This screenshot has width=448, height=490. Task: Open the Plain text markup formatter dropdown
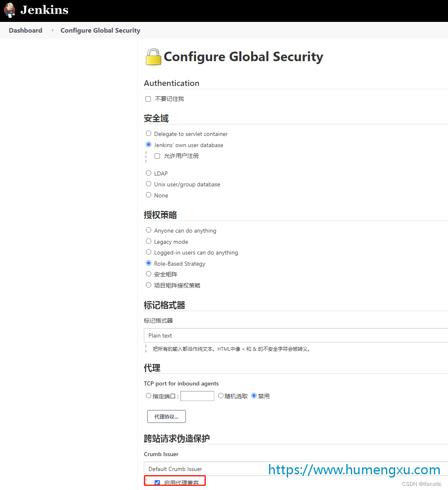(x=296, y=335)
